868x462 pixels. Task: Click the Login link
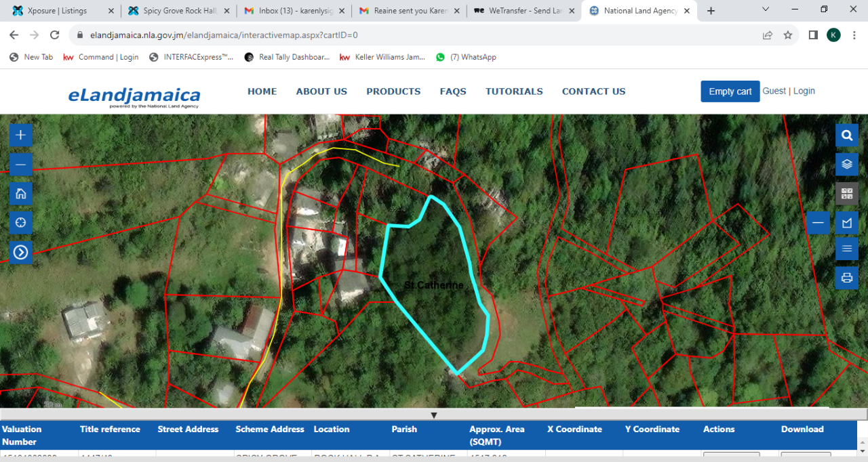point(804,91)
